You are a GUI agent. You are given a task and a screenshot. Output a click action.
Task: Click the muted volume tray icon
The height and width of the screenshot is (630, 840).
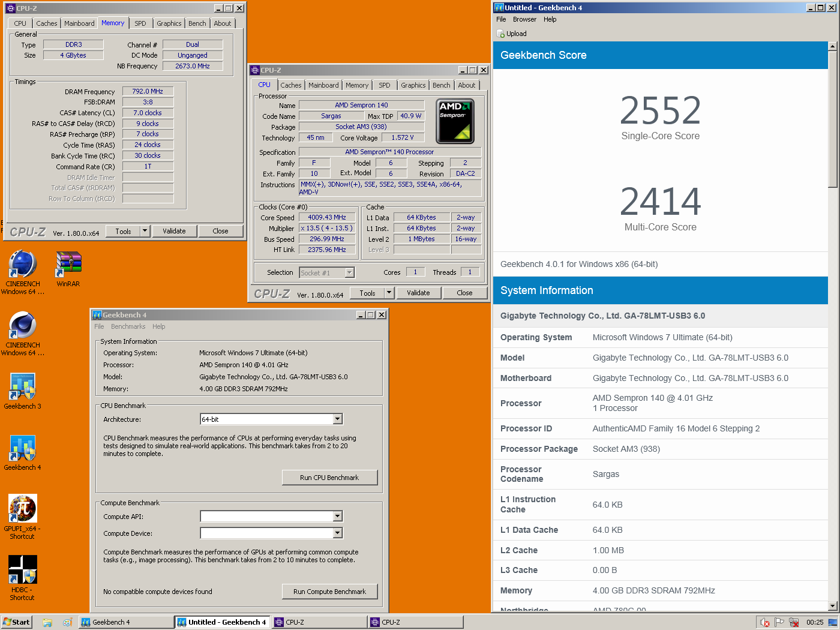point(765,623)
